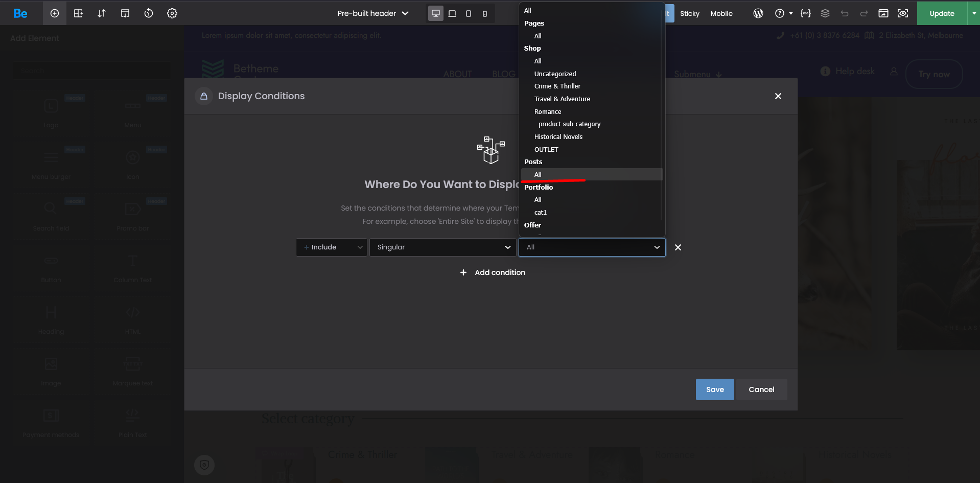Open the layers navigator icon
The width and height of the screenshot is (980, 483).
click(825, 13)
